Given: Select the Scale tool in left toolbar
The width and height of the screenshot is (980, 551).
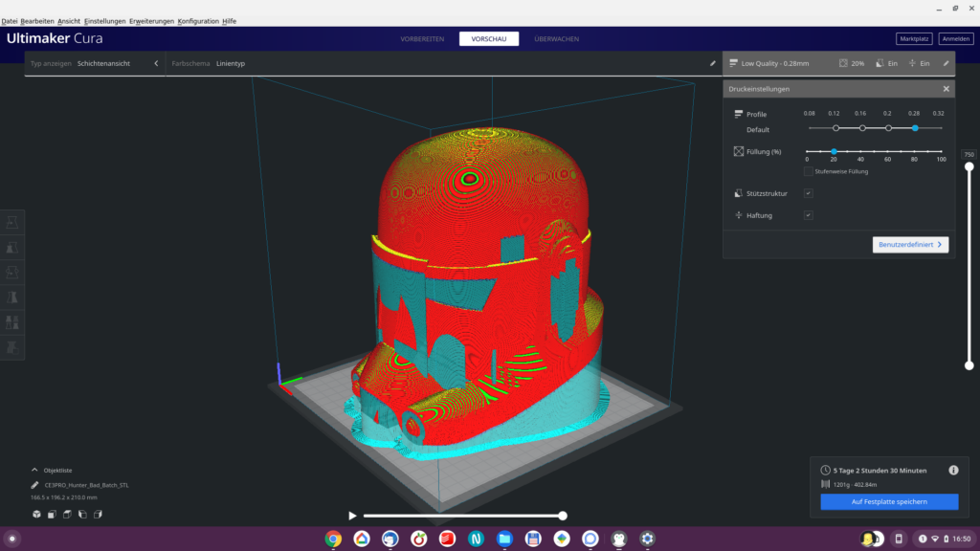Looking at the screenshot, I should tap(11, 248).
